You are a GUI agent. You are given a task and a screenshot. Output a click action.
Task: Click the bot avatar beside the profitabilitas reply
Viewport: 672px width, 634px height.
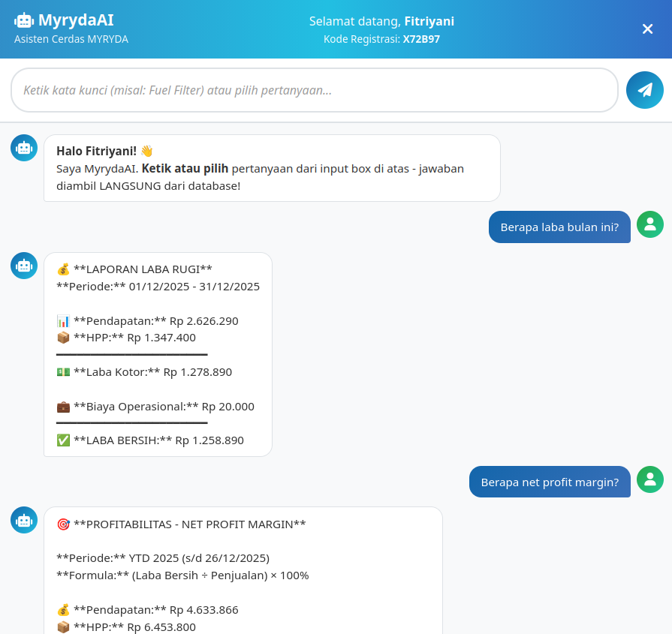[23, 520]
